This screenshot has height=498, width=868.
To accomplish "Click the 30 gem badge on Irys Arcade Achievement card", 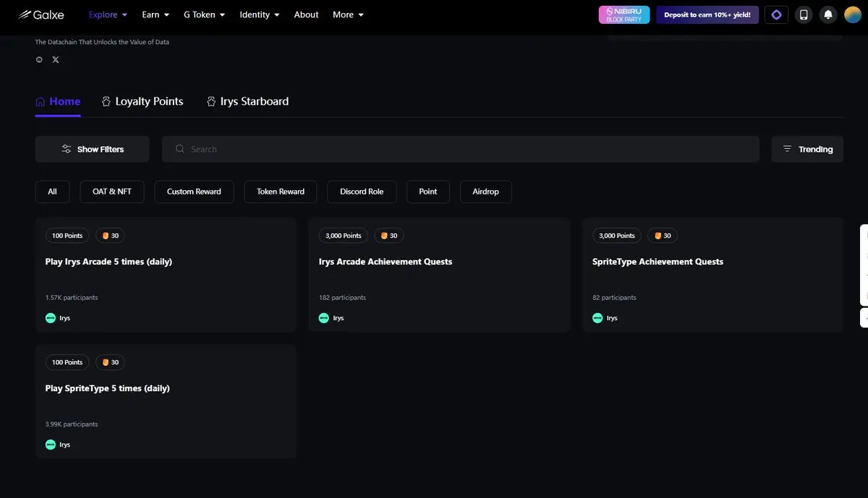I will [389, 236].
